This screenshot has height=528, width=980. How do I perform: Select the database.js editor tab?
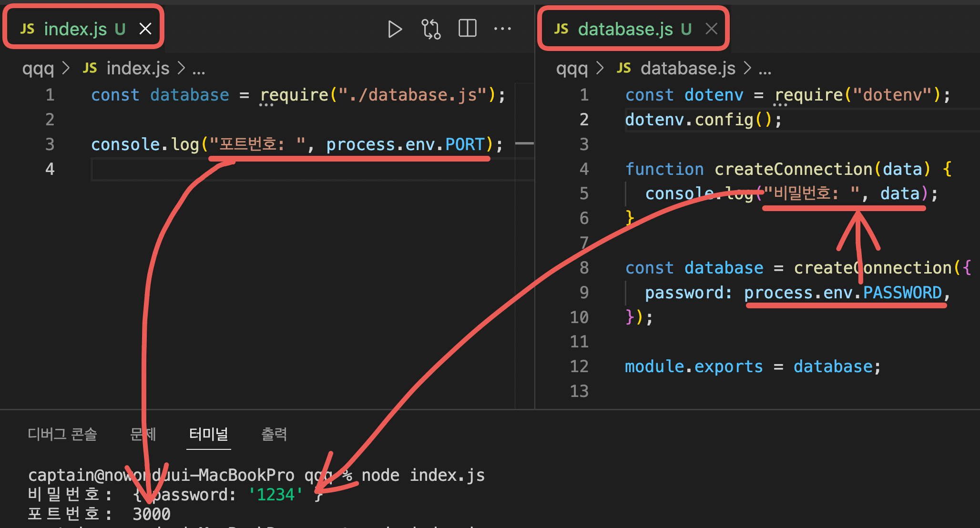click(x=633, y=29)
